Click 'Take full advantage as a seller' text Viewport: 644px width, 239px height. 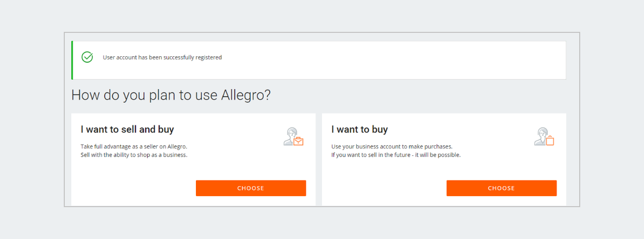(134, 146)
